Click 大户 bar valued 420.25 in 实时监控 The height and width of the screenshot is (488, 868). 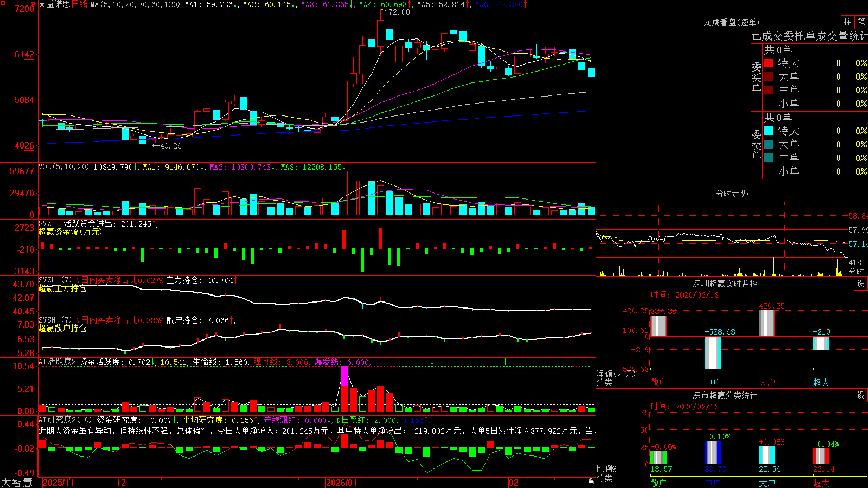coord(767,323)
